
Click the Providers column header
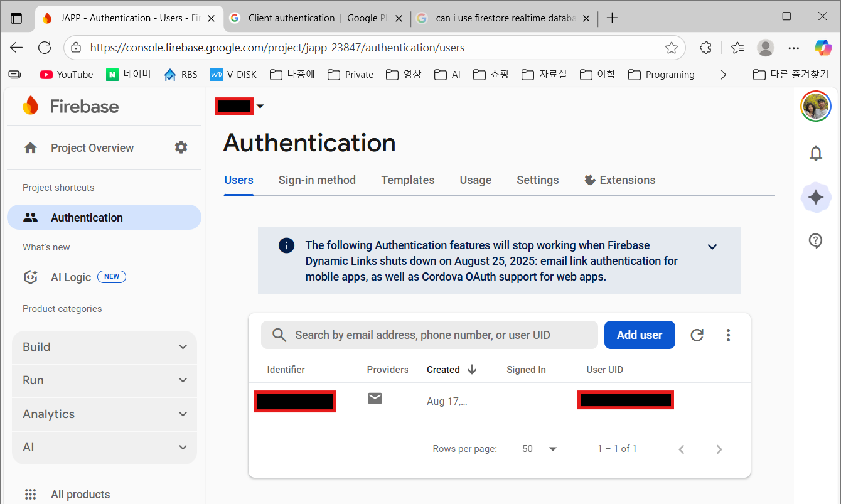(x=388, y=370)
